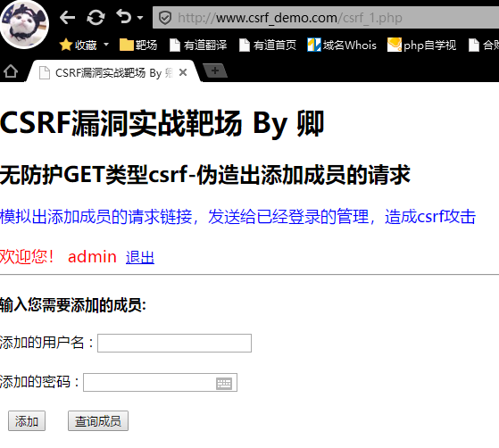Screen dimensions: 499x448
Task: Open the 有道首页 bookmark
Action: 267,45
